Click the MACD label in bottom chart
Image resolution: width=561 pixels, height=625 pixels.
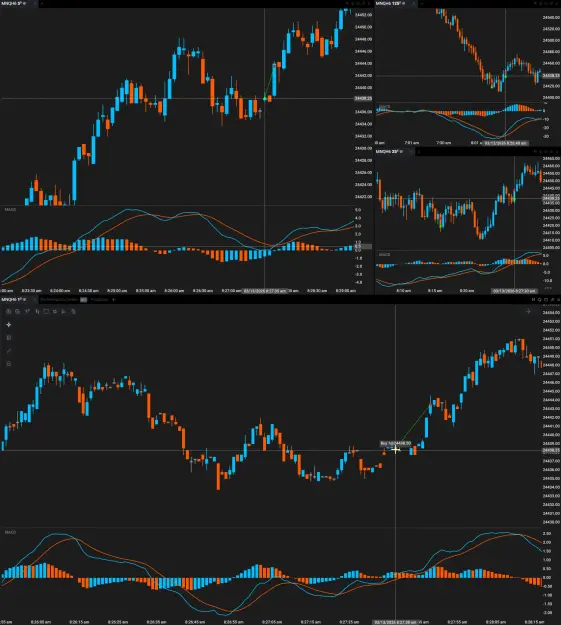pos(10,532)
